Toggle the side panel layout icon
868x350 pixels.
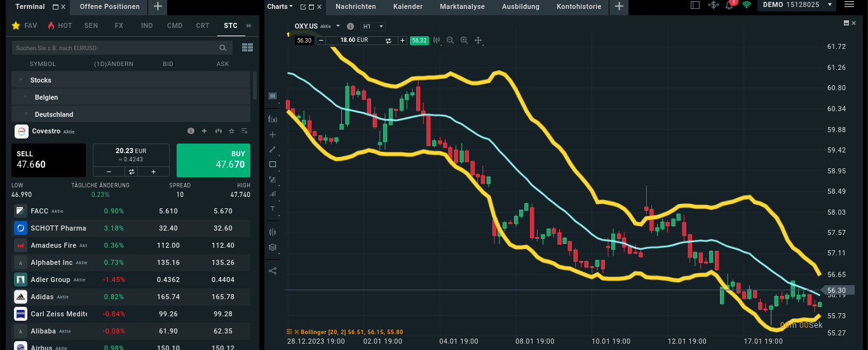click(695, 5)
